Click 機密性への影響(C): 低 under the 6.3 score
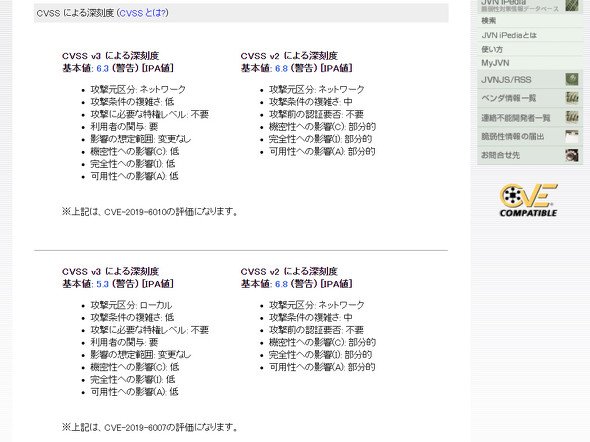The image size is (590, 442). pyautogui.click(x=135, y=152)
